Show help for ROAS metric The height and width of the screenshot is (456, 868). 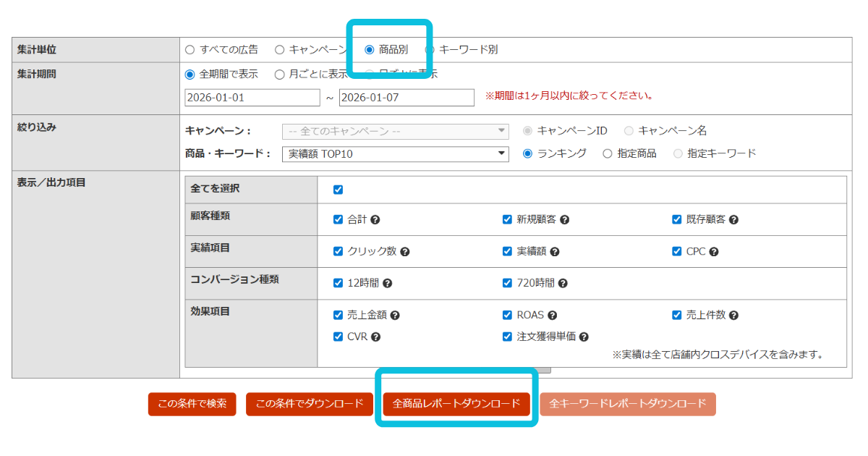click(x=552, y=316)
